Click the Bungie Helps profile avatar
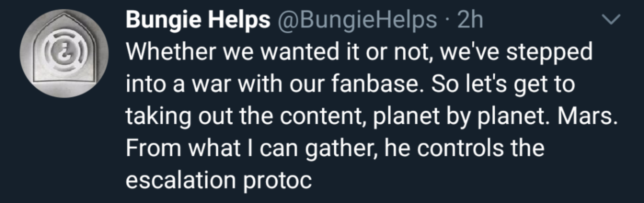The image size is (644, 203). pyautogui.click(x=64, y=54)
